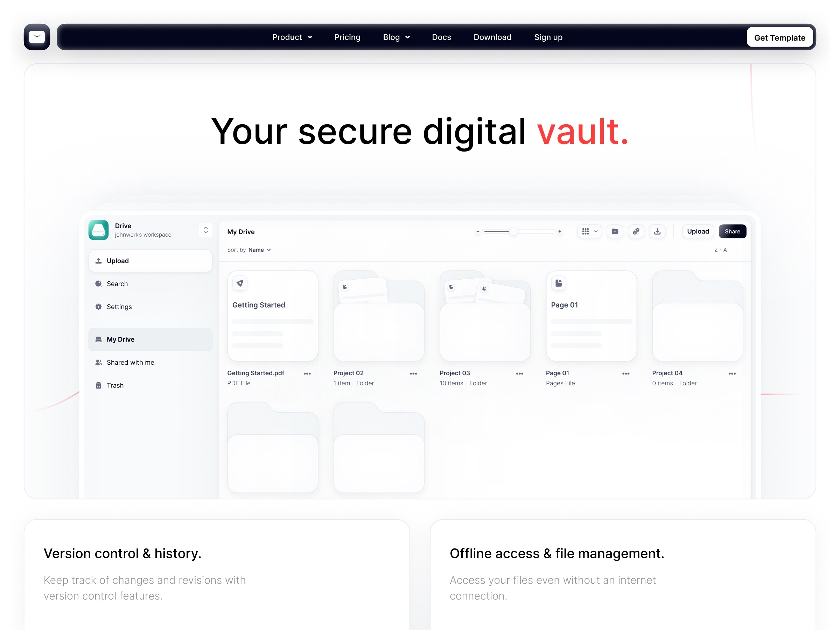Click the download icon in toolbar
Image resolution: width=840 pixels, height=630 pixels.
pyautogui.click(x=657, y=232)
